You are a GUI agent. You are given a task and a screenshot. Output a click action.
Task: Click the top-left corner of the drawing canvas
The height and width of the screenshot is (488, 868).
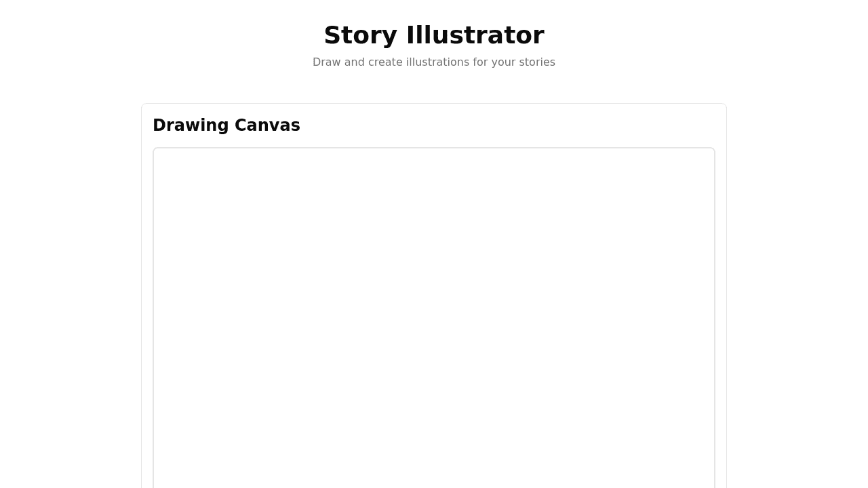159,153
